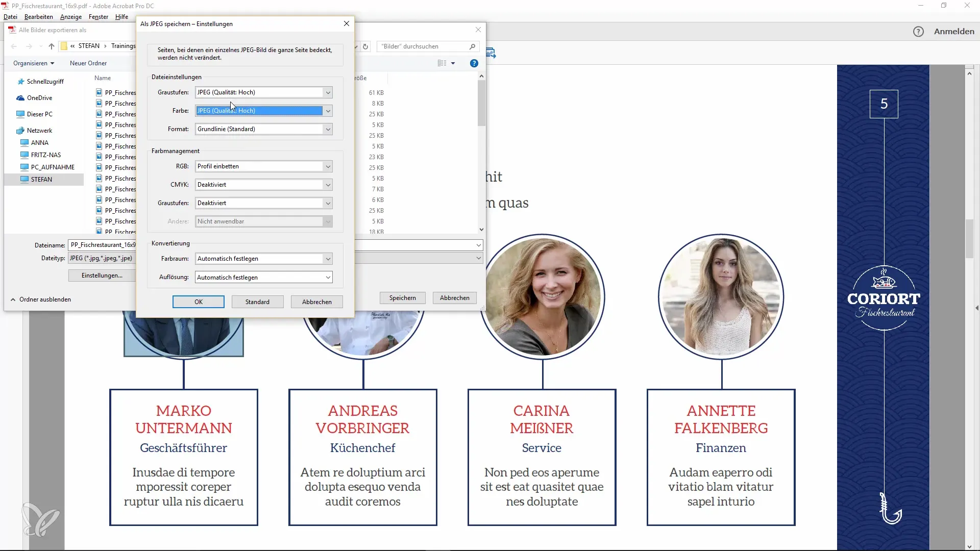Open the Hilfe menu
Image resolution: width=980 pixels, height=551 pixels.
(x=121, y=17)
